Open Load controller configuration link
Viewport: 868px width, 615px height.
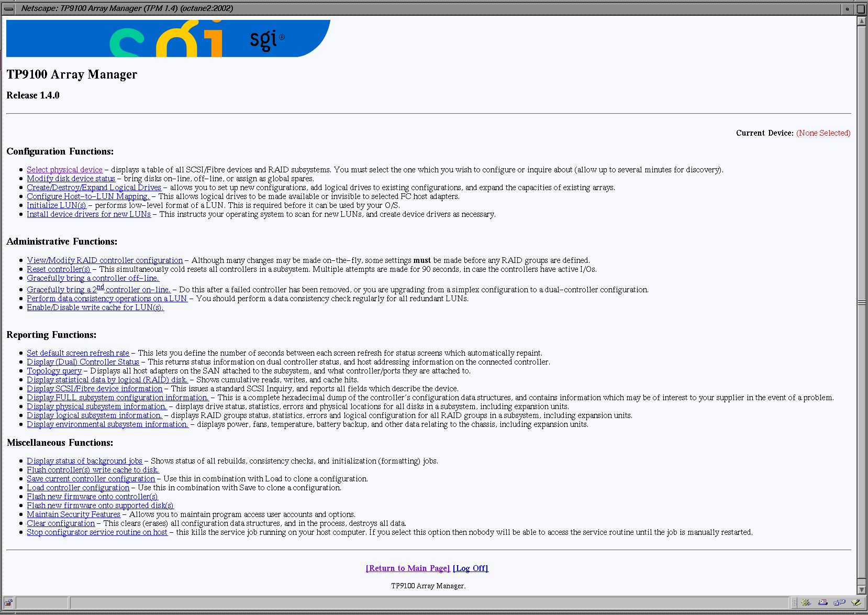(78, 488)
